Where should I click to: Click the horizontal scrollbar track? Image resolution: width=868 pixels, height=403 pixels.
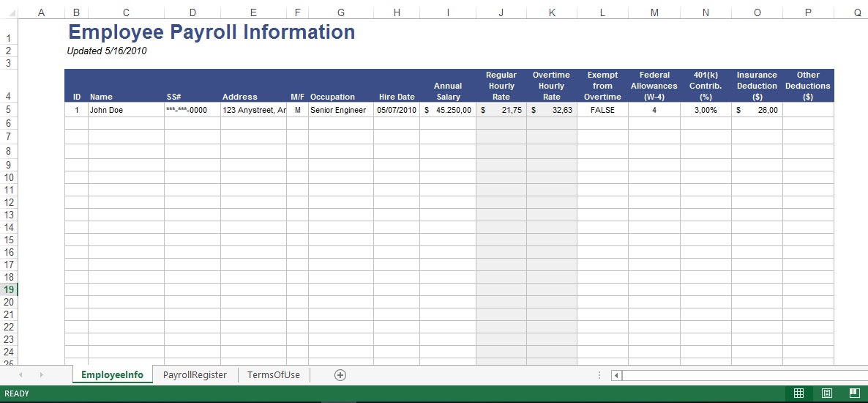pos(744,375)
